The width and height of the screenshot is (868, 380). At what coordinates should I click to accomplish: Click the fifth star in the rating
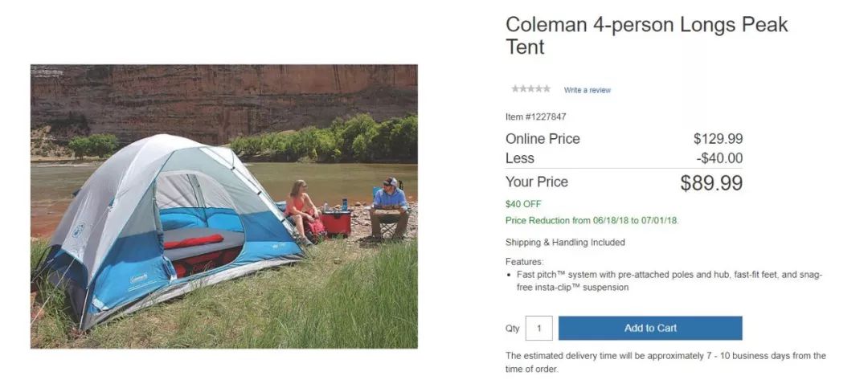tap(547, 89)
